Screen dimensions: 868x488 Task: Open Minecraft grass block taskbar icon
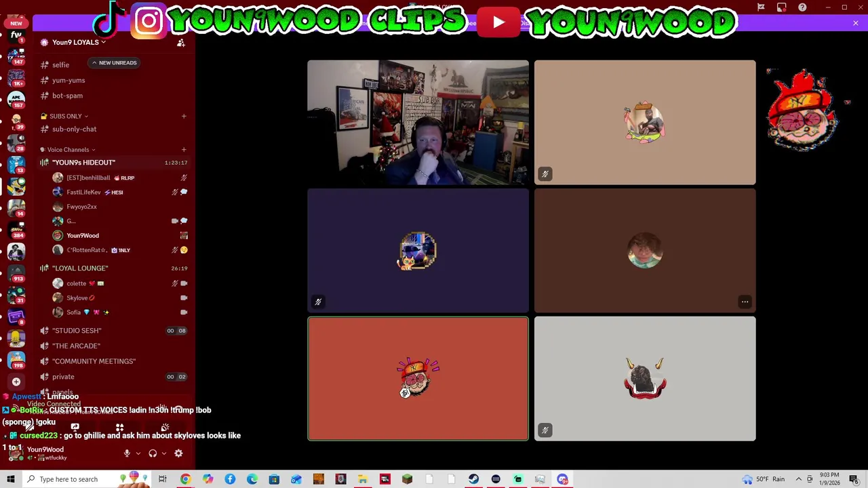(407, 479)
